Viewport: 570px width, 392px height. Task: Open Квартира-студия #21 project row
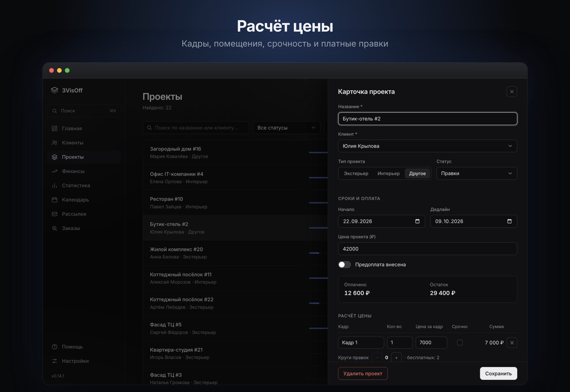pos(235,353)
